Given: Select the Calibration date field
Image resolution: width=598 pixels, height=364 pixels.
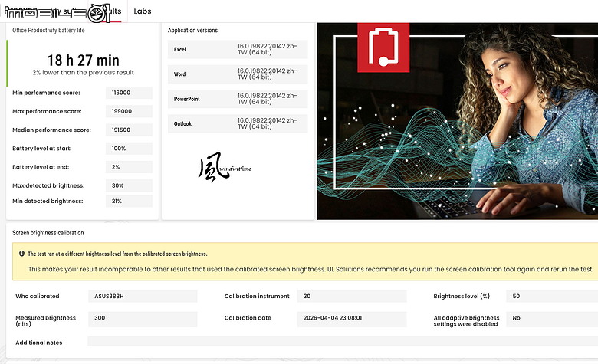Looking at the screenshot, I should click(352, 319).
